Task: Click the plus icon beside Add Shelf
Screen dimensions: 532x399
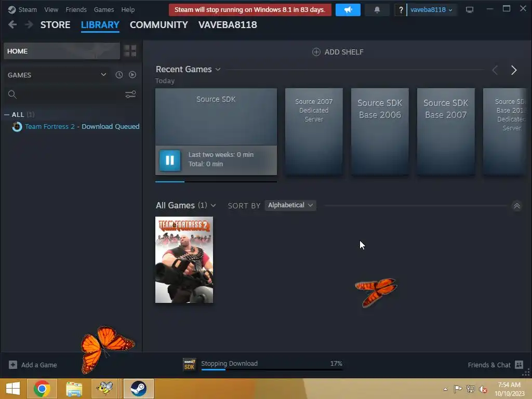Action: (316, 52)
